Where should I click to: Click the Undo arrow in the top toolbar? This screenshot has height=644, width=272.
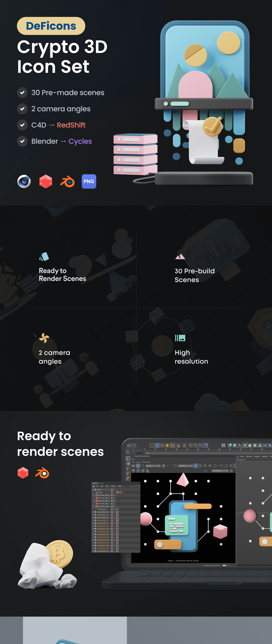tap(129, 446)
